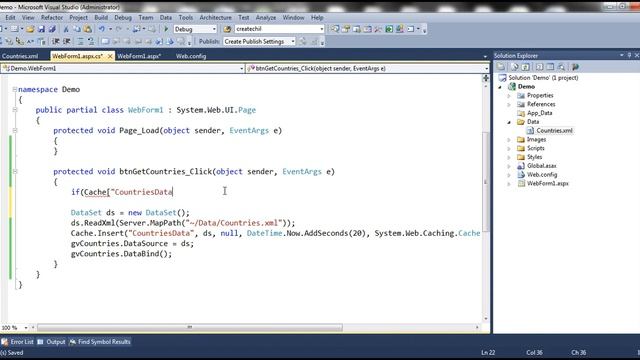Comment out the selected lines icon

click(81, 42)
